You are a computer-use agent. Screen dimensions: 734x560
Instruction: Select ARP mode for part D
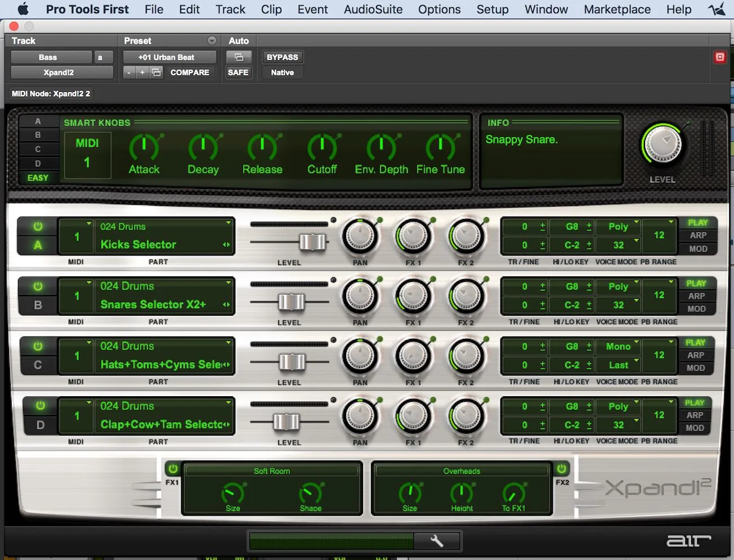pos(695,415)
